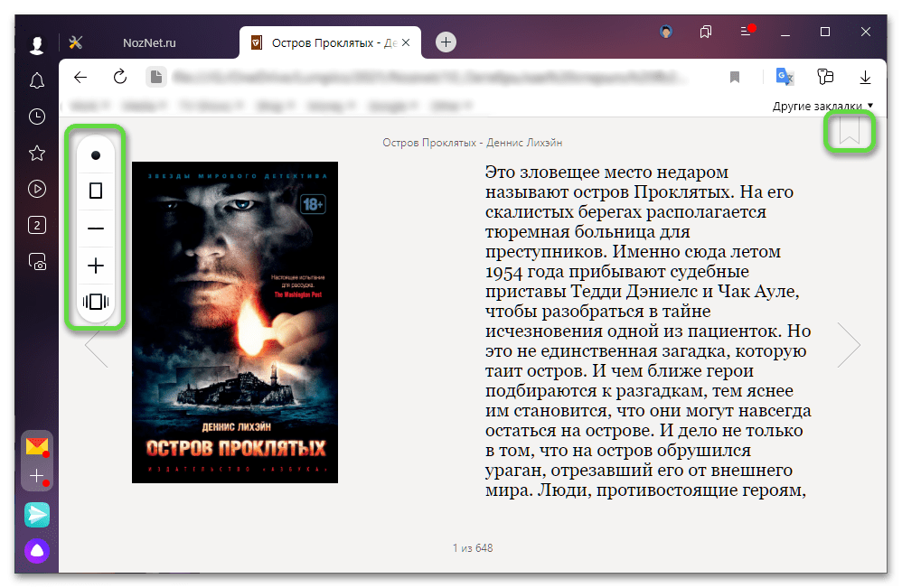Add a bookmark to this book page

pos(849,133)
